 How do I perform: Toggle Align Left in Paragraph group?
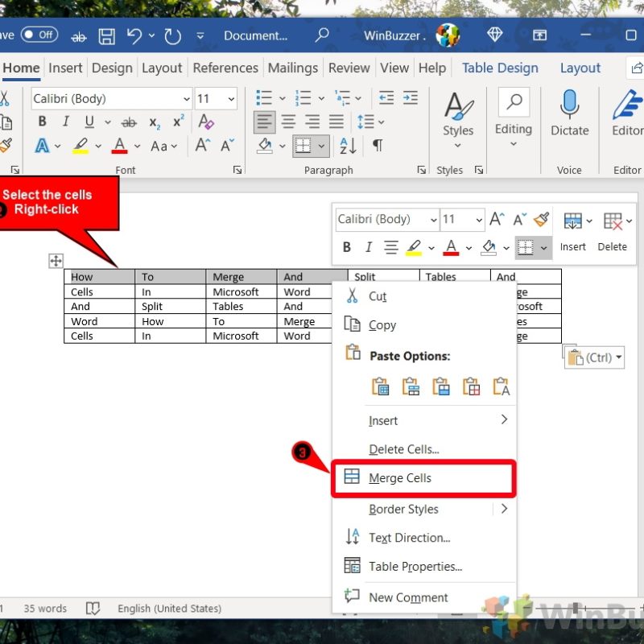(265, 122)
